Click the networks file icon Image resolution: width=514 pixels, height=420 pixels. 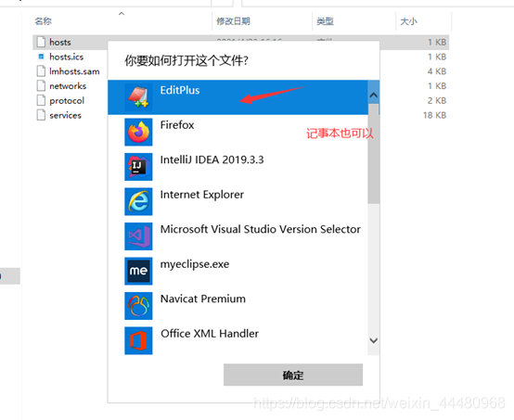(x=41, y=86)
